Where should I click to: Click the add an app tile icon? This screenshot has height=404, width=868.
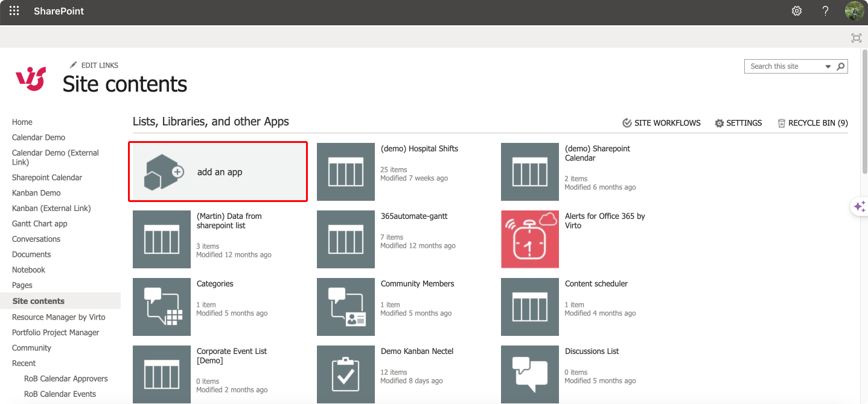pos(164,172)
